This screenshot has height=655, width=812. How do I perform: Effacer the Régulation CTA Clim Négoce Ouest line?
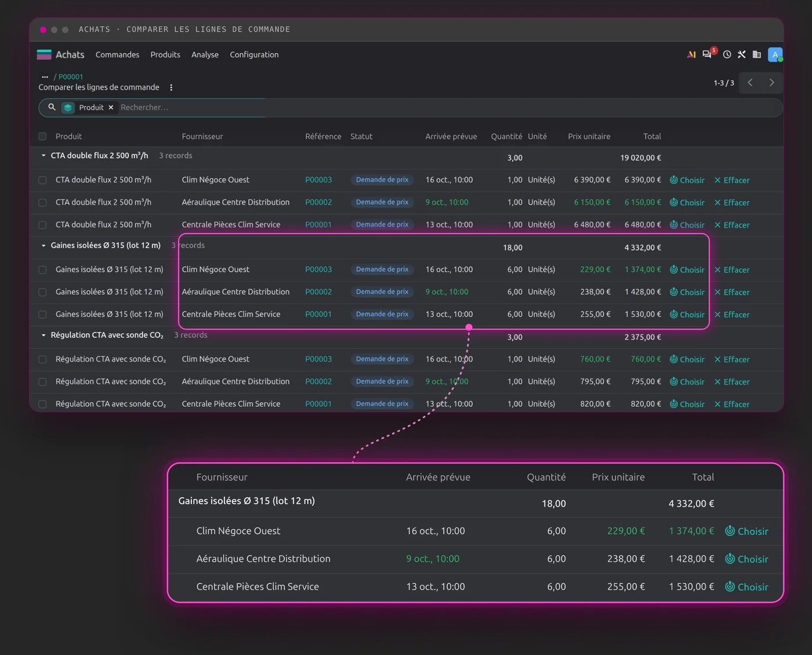[732, 359]
